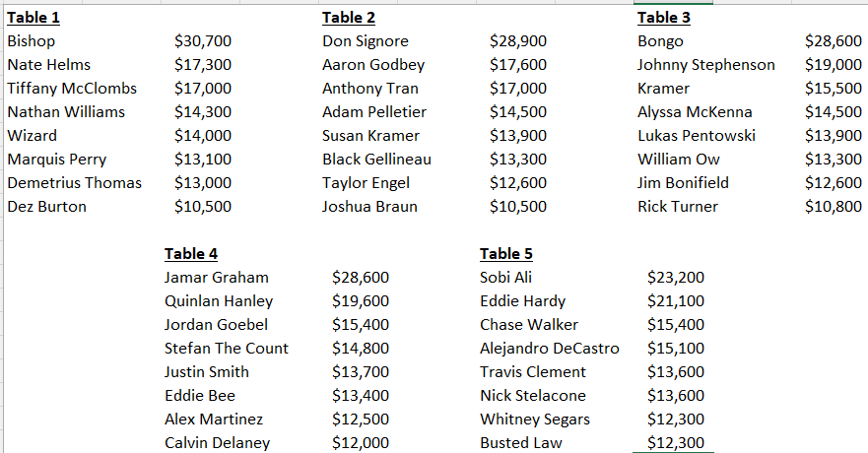Click the Stefan The Count cell

[x=227, y=348]
